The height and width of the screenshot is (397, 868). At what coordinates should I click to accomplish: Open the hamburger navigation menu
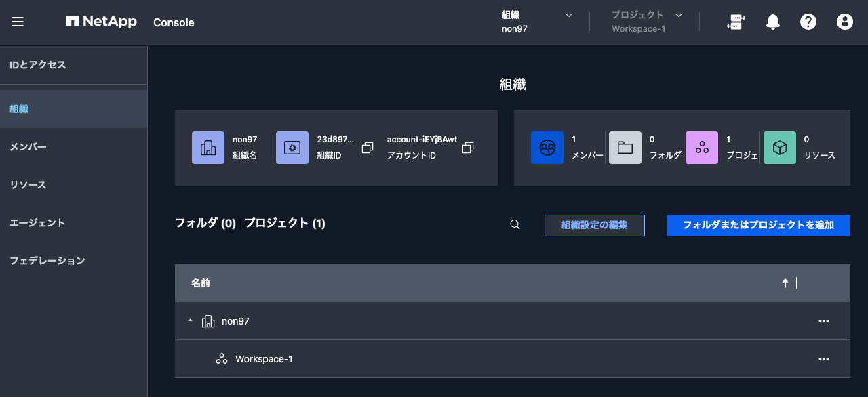click(x=18, y=22)
